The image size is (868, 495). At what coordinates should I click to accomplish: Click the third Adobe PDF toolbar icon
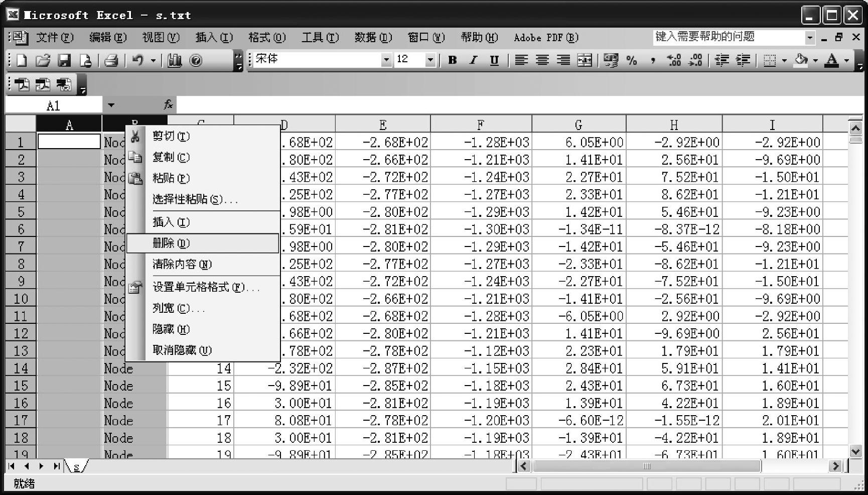click(64, 84)
